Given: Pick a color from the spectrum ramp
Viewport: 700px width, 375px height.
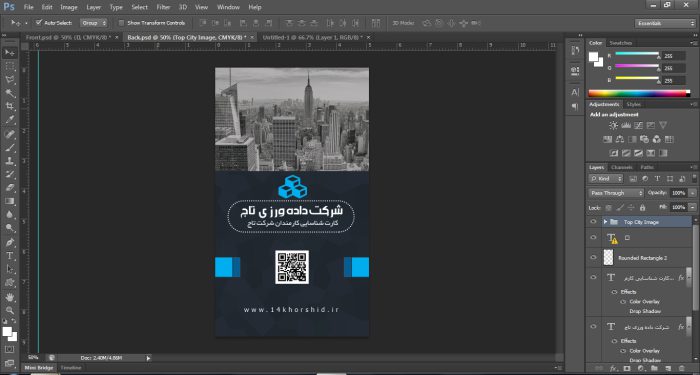Looking at the screenshot, I should tap(639, 93).
